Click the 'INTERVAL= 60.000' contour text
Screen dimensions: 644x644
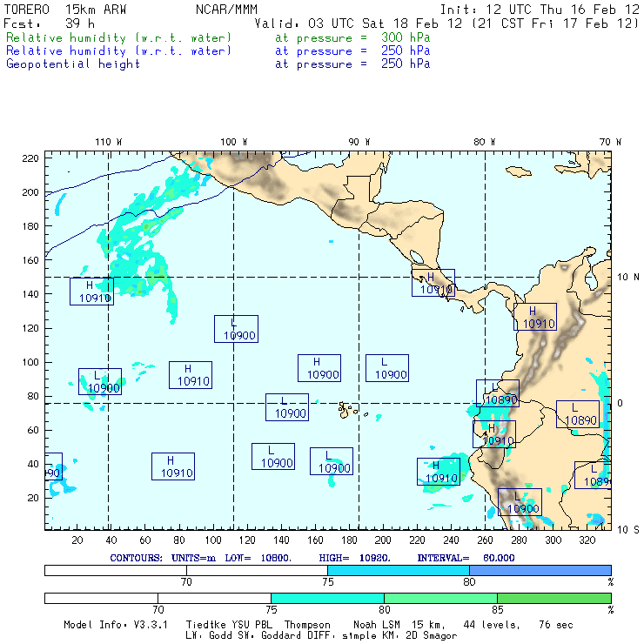pos(466,558)
